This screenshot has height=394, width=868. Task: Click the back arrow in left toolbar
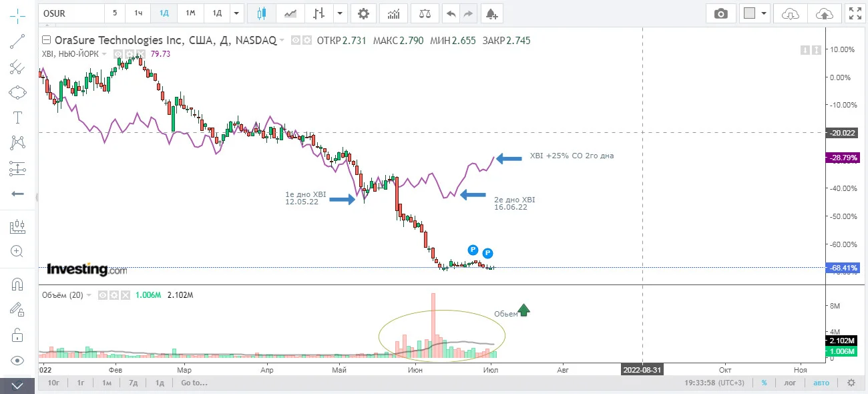point(17,194)
